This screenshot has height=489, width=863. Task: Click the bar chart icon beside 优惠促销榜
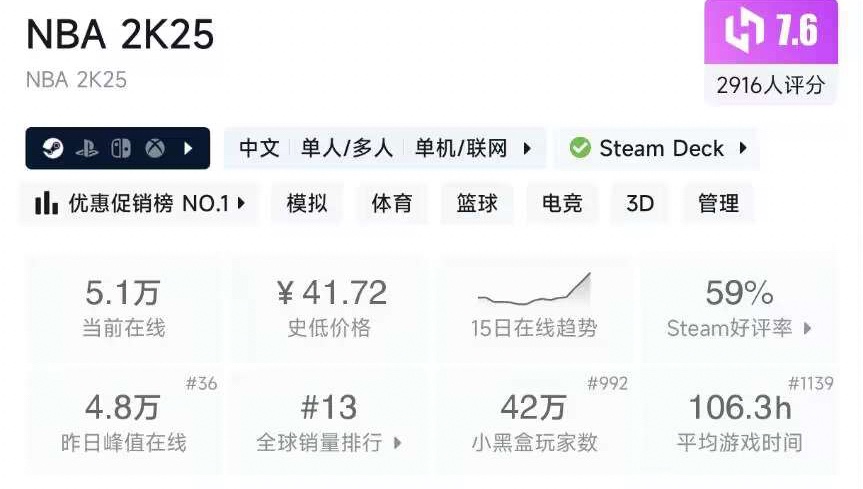click(46, 203)
